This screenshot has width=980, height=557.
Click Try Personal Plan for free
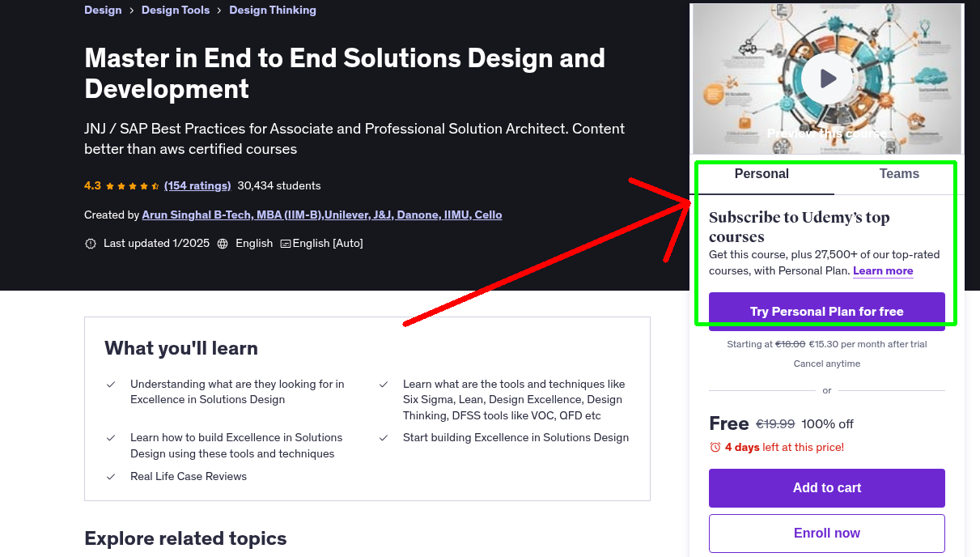point(827,312)
